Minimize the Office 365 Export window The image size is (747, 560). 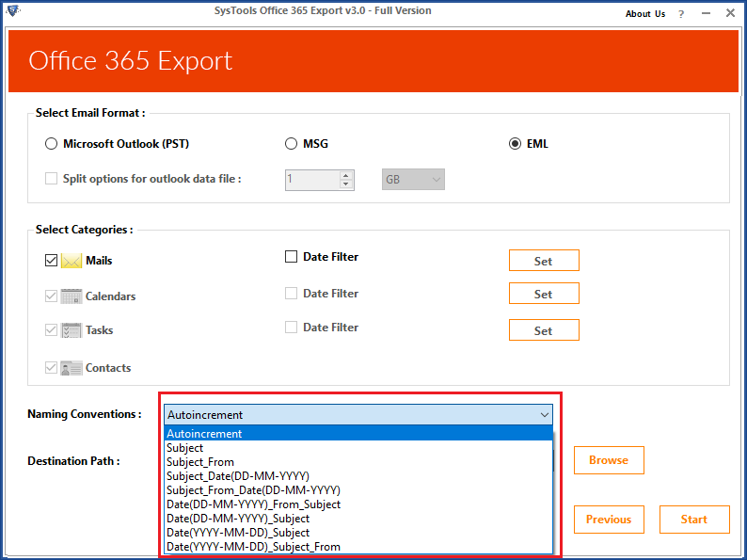(706, 13)
